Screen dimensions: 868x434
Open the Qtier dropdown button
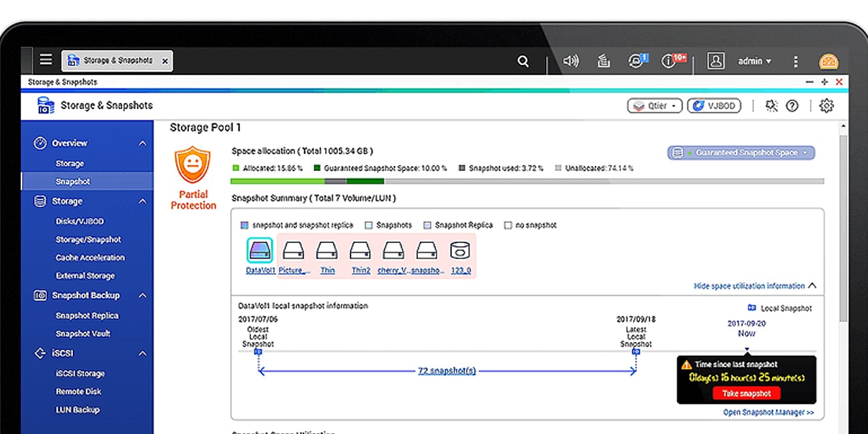[x=654, y=105]
